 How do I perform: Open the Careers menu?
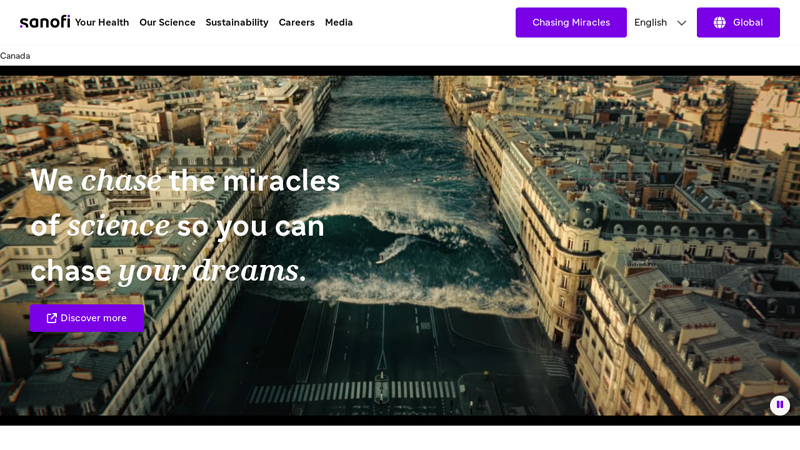(x=296, y=22)
